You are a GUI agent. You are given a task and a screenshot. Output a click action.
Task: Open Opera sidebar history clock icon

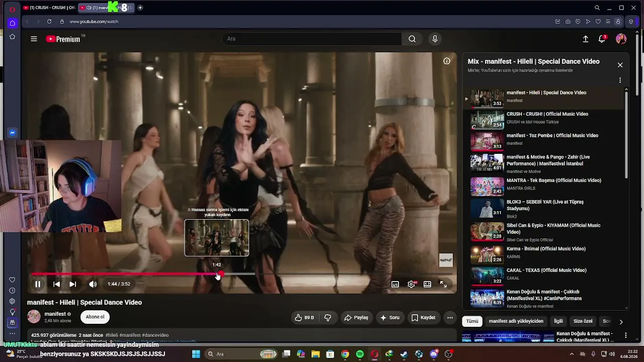point(13,291)
